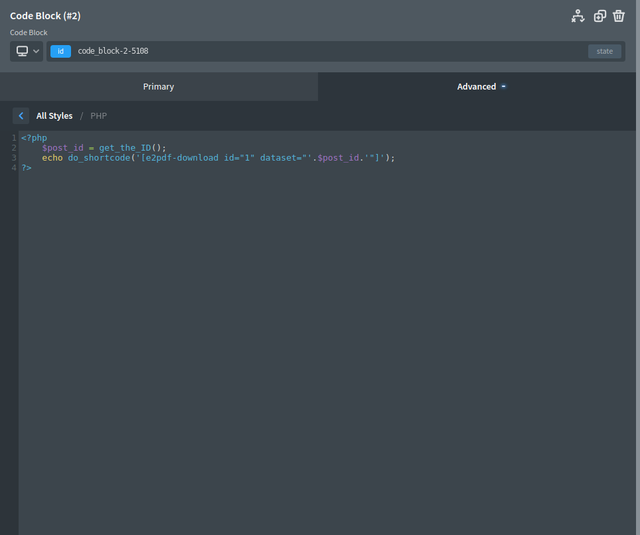
Task: Click the echo do_shortcode code line
Action: tap(218, 158)
